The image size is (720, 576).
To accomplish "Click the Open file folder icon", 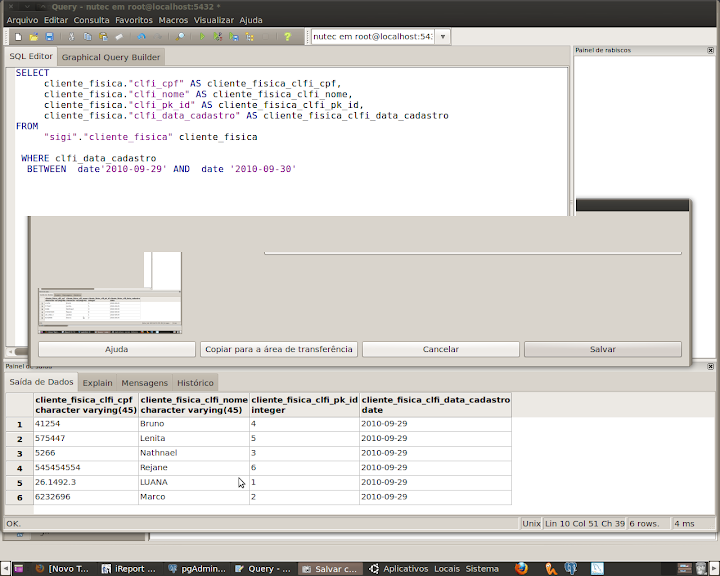I will tap(34, 37).
